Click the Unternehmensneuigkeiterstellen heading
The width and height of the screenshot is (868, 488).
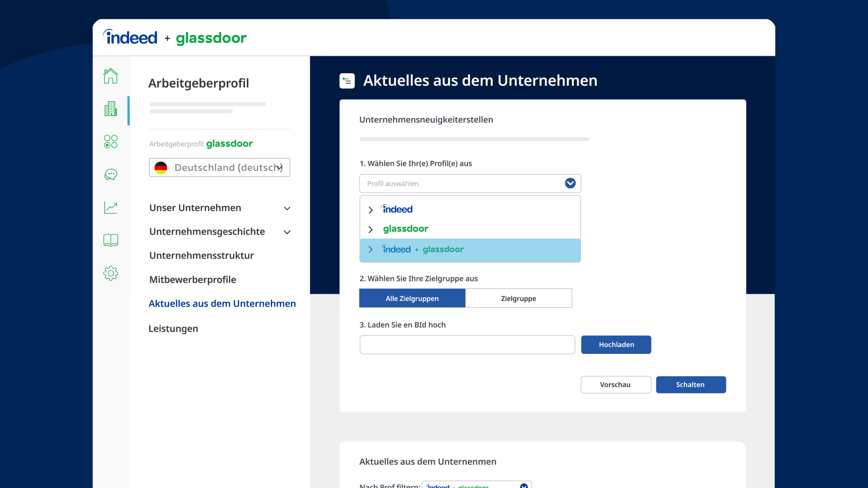tap(426, 120)
